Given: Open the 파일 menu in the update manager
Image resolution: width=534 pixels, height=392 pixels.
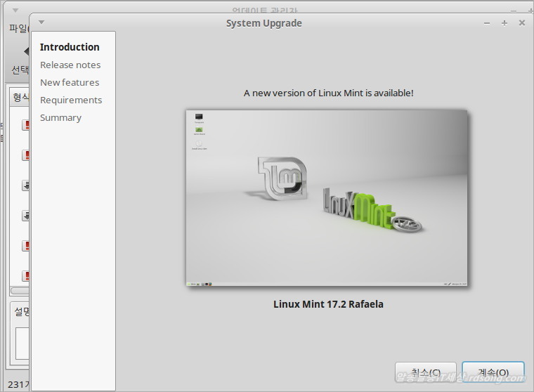Looking at the screenshot, I should tap(17, 29).
